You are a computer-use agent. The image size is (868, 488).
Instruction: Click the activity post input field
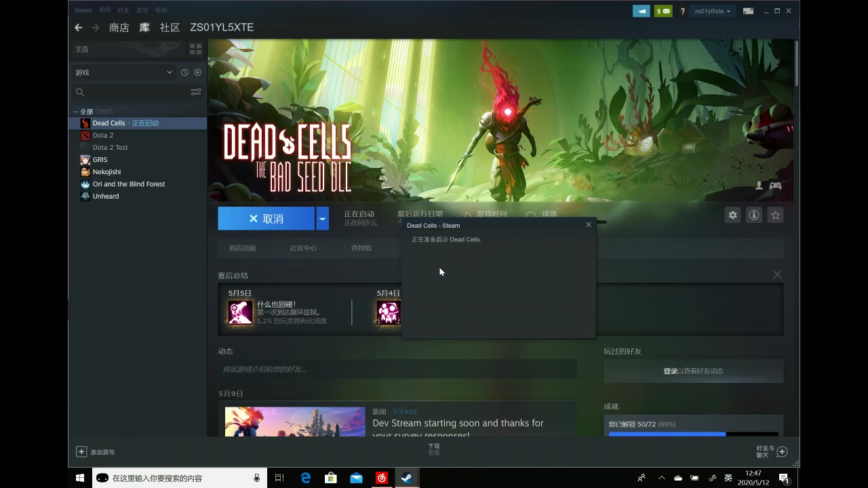pos(397,369)
